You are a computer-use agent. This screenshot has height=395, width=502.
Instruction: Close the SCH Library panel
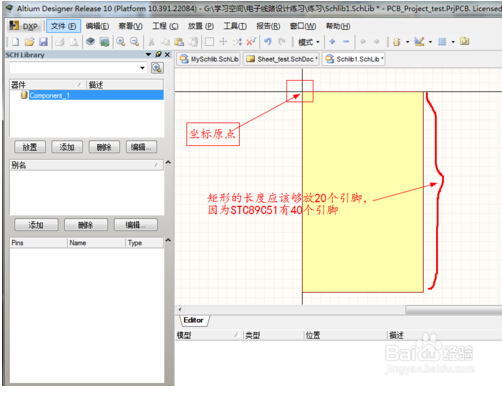tap(167, 54)
